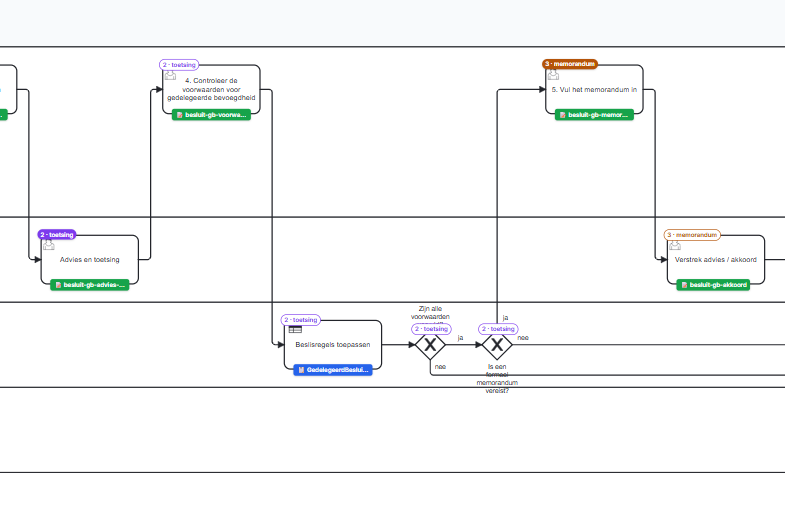
Task: Select task 'Beslisregels toepassen'
Action: click(333, 345)
